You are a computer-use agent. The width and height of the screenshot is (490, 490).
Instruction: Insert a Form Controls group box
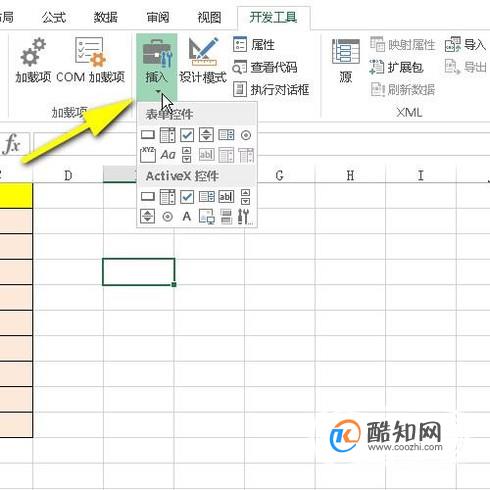[x=148, y=155]
